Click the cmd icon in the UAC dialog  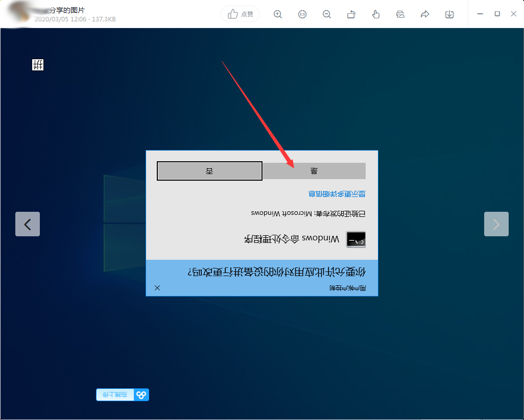(x=356, y=239)
